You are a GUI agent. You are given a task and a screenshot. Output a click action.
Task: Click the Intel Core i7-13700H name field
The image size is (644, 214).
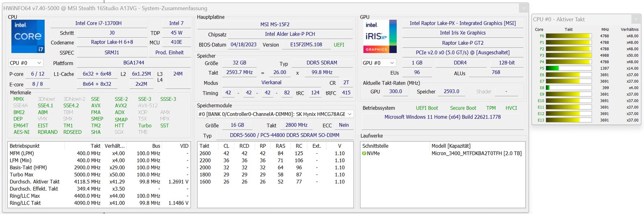pyautogui.click(x=98, y=23)
